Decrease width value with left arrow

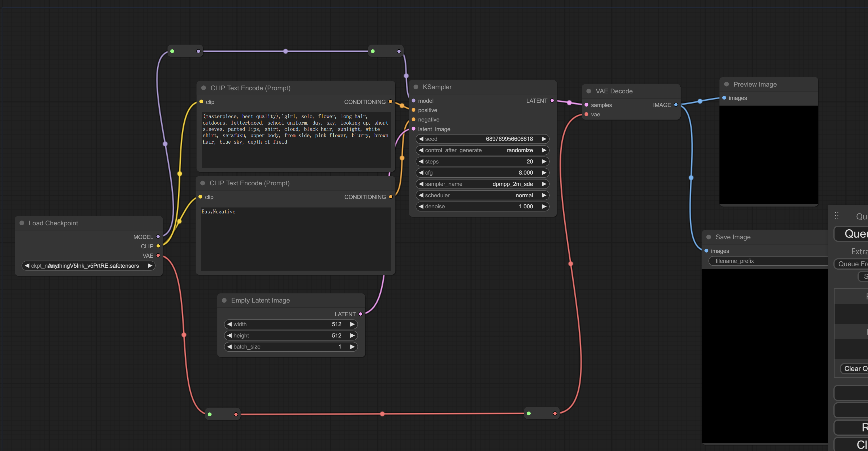pyautogui.click(x=229, y=324)
